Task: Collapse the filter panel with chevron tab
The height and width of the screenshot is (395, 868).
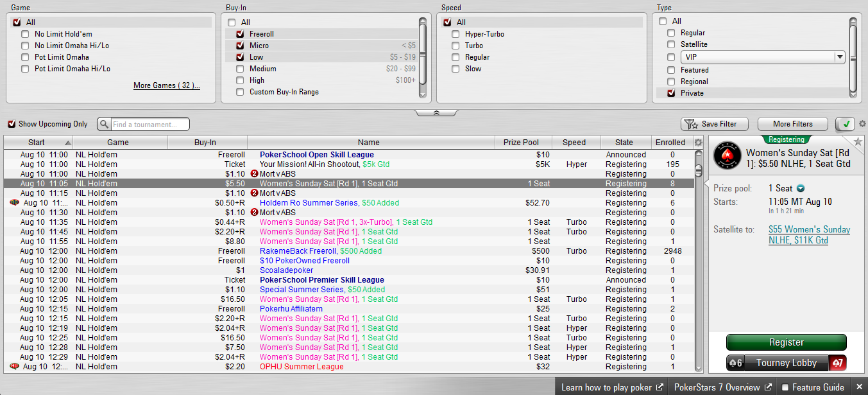Action: (x=436, y=112)
